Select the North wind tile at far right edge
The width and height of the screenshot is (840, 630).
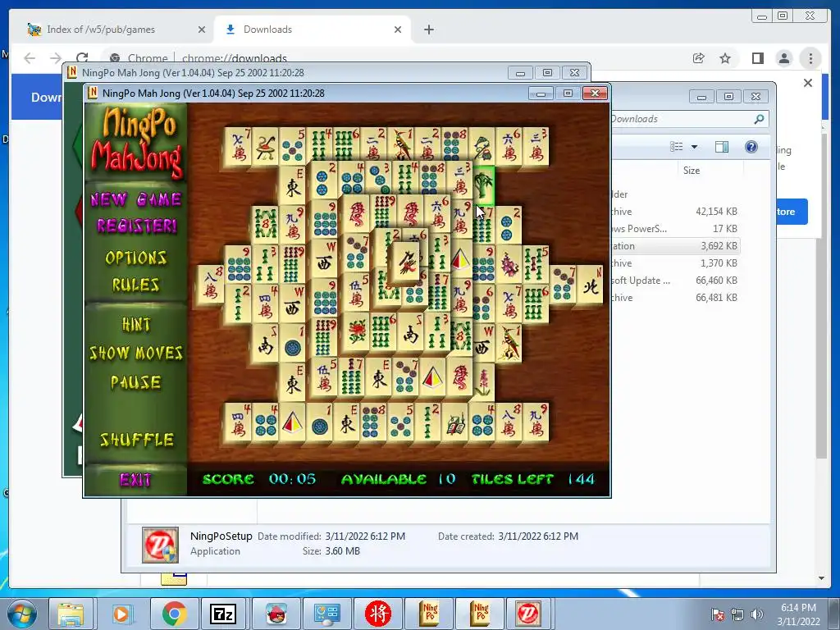tap(591, 286)
